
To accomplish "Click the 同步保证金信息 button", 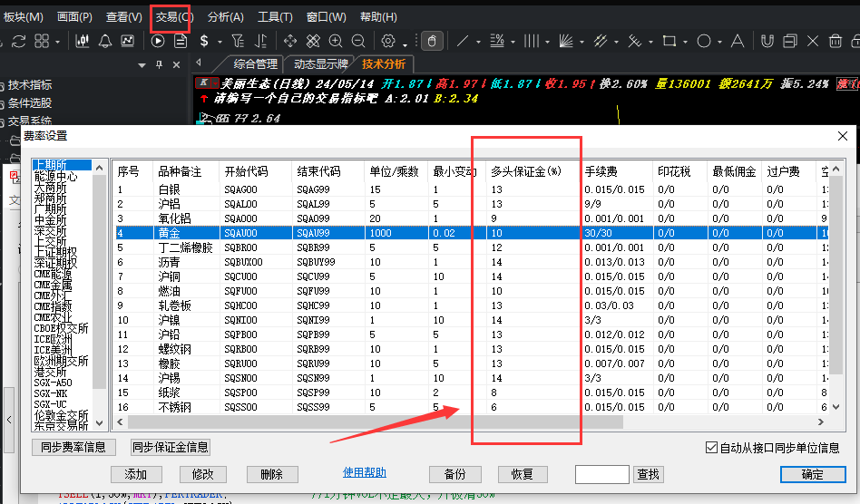I will (x=171, y=447).
